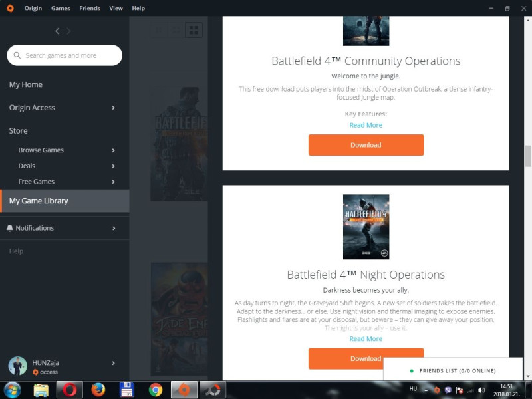Open the Windows Start menu
The width and height of the screenshot is (532, 399).
click(12, 390)
